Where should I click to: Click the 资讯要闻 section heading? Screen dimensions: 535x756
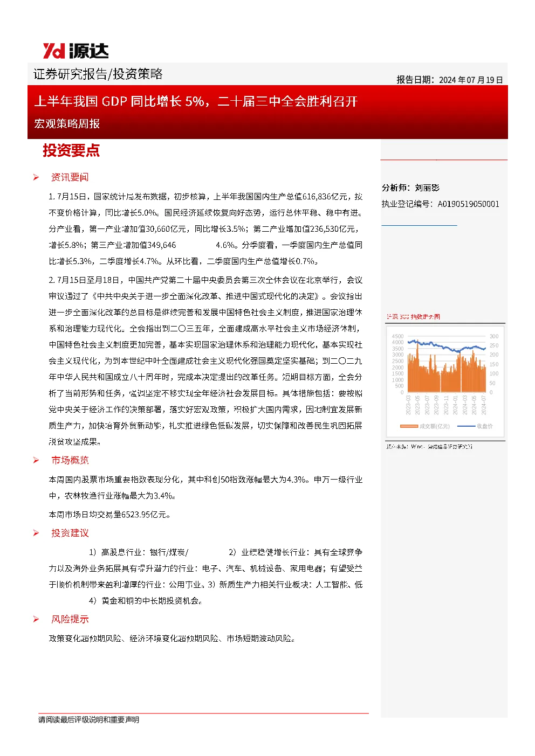[x=70, y=177]
